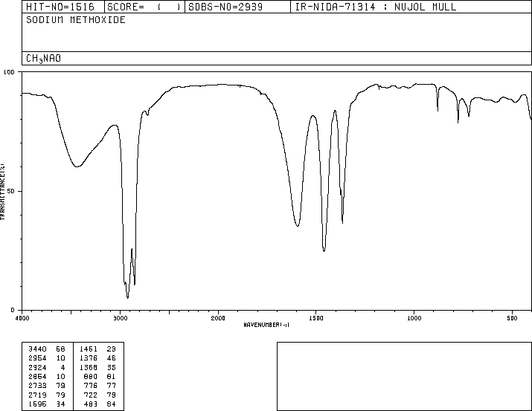Click the 1000 label on the wavenumber axis
The image size is (532, 411).
pyautogui.click(x=414, y=318)
